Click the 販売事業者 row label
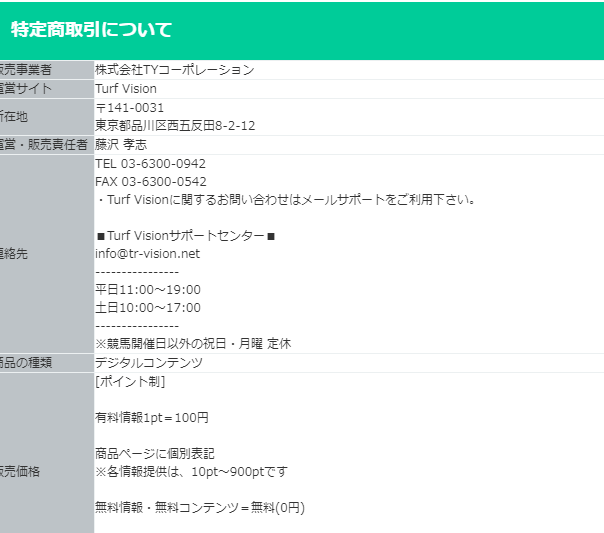Viewport: 604px width, 533px height. 25,70
